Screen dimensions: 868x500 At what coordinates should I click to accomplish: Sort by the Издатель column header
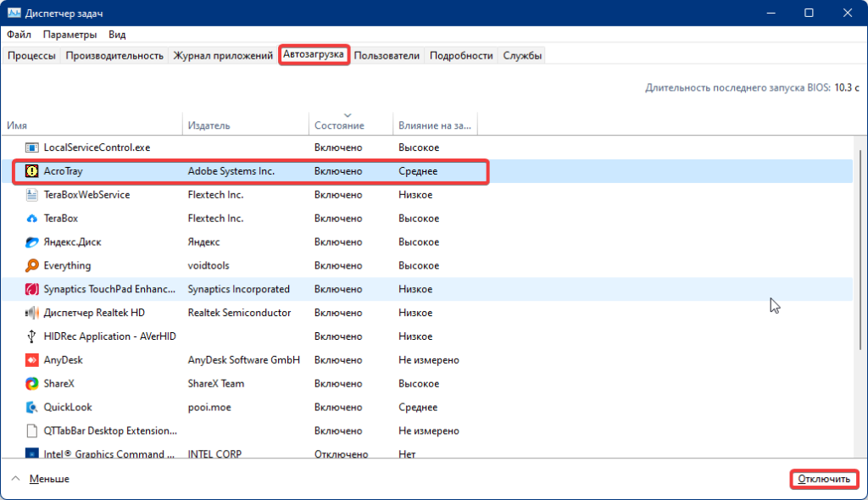tap(246, 125)
